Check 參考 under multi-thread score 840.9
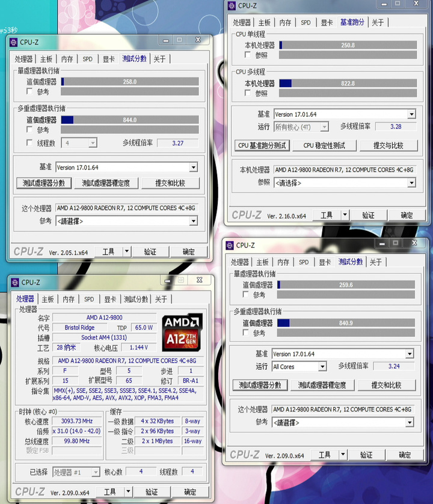The height and width of the screenshot is (504, 433). (x=245, y=333)
